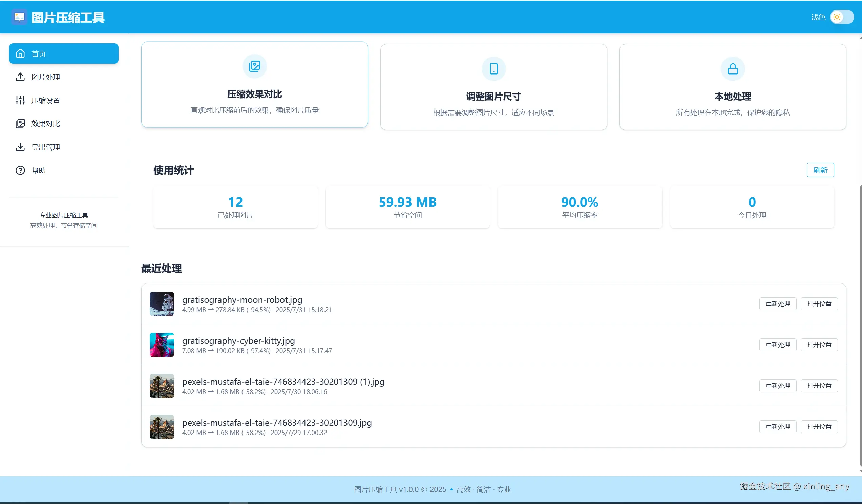Select the 首页 sidebar item

pyautogui.click(x=64, y=54)
